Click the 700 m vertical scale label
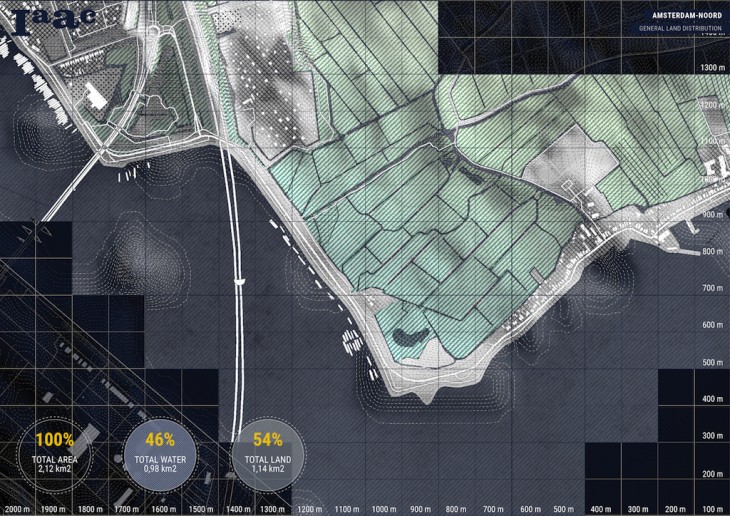 [x=714, y=289]
